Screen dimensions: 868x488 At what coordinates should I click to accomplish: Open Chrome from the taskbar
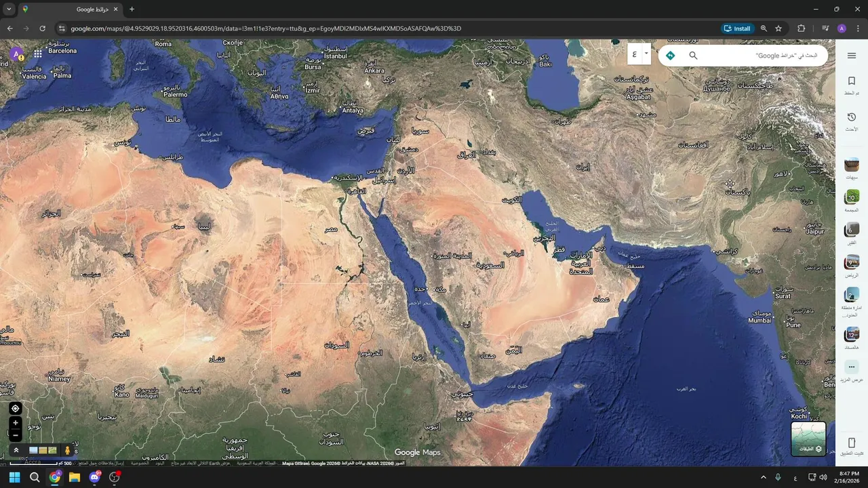point(54,477)
